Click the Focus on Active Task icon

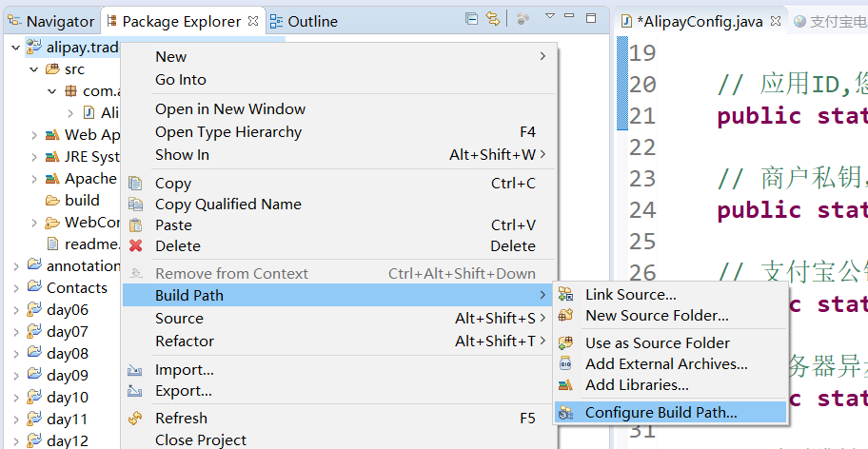click(523, 19)
